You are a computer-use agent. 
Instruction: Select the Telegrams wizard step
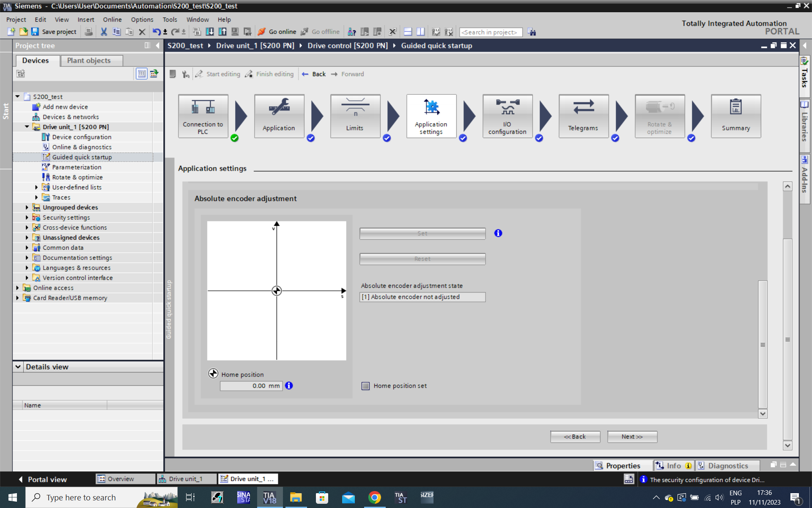pyautogui.click(x=583, y=116)
